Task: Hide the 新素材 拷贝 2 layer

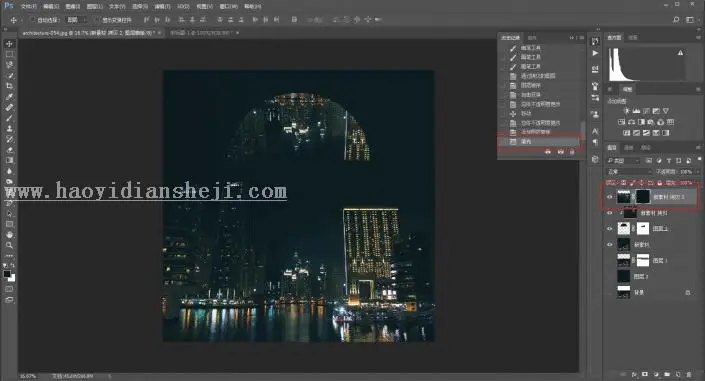Action: (x=610, y=197)
